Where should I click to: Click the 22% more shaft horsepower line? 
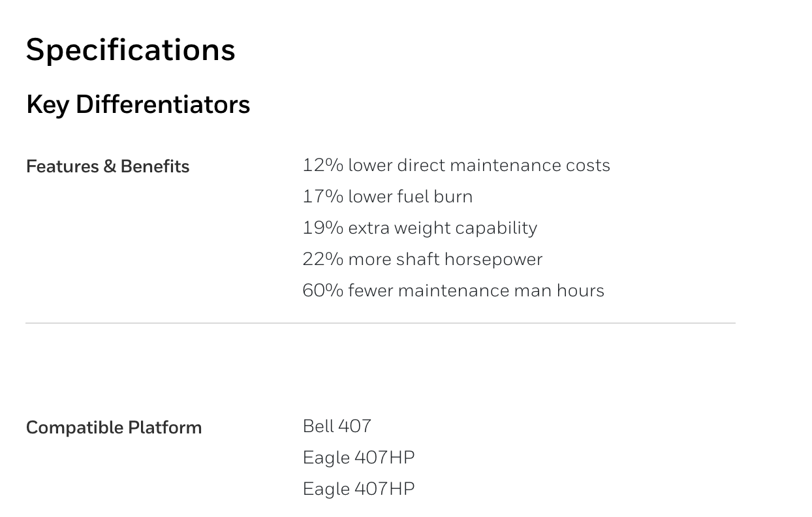422,259
